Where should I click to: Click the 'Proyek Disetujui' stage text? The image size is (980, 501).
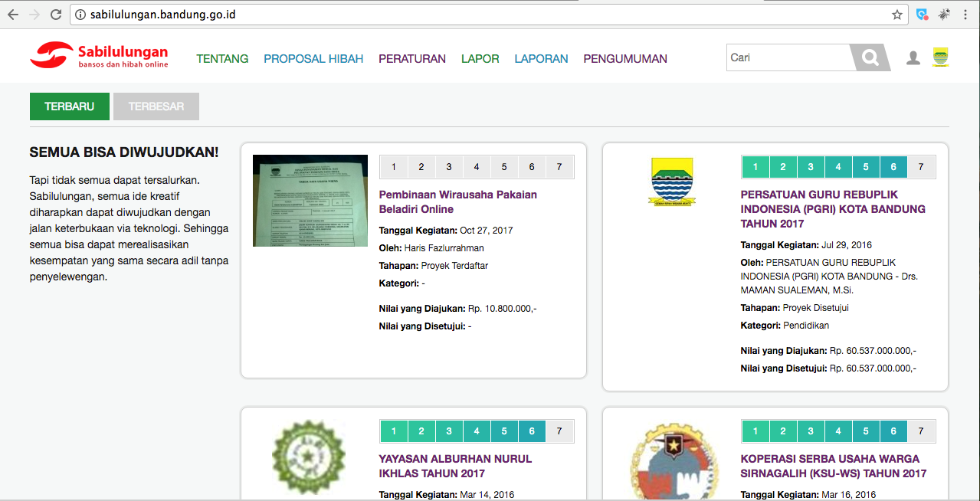click(x=816, y=308)
